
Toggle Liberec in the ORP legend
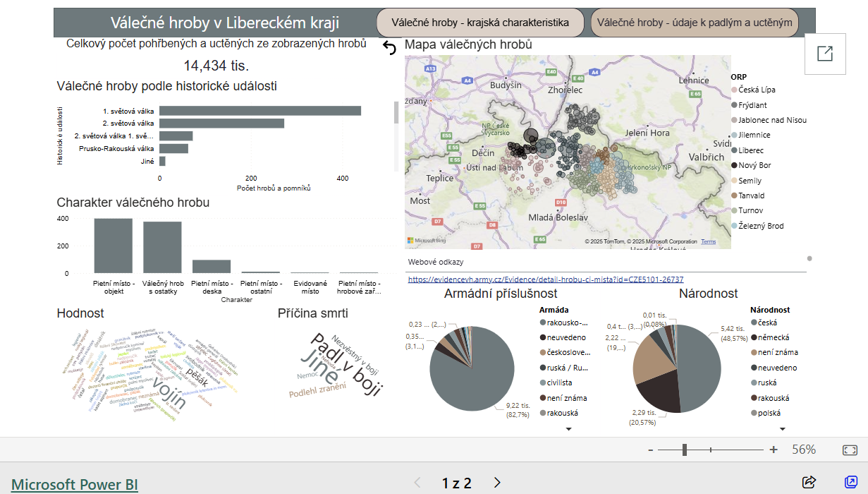pyautogui.click(x=750, y=150)
